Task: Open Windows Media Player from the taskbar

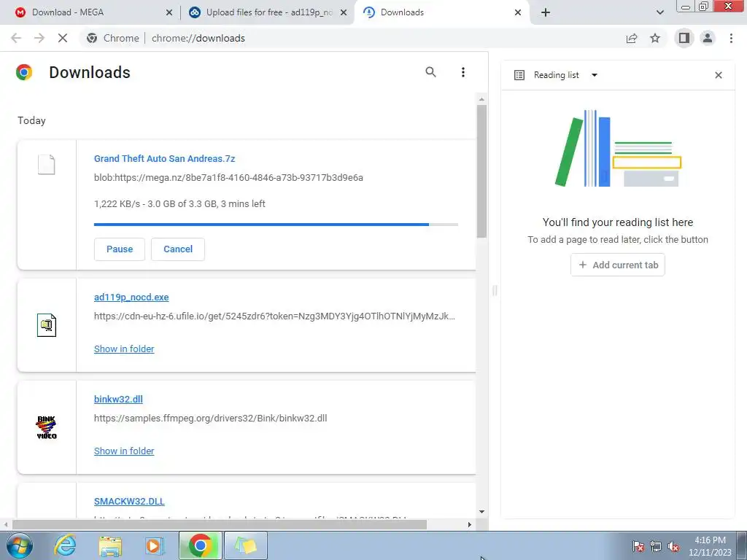Action: [x=155, y=545]
